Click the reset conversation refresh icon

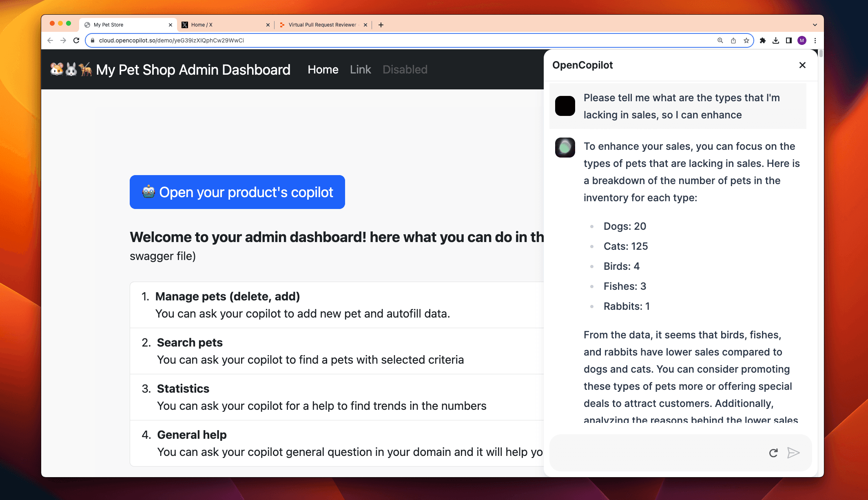773,453
